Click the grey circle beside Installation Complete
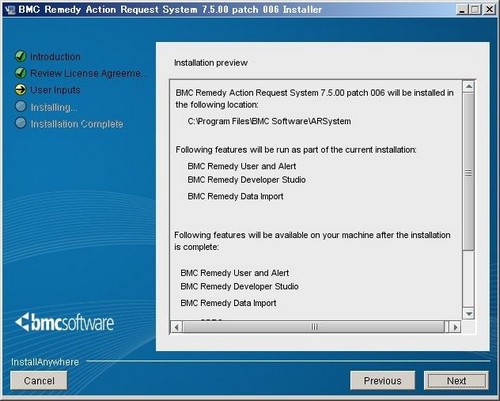500x401 pixels. pos(21,123)
